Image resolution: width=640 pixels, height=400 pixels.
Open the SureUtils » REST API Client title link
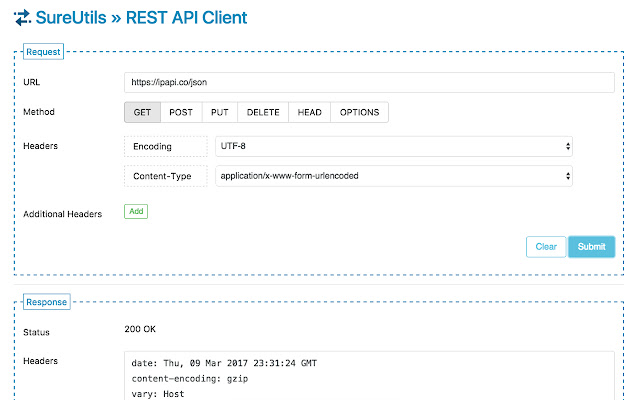click(x=141, y=18)
